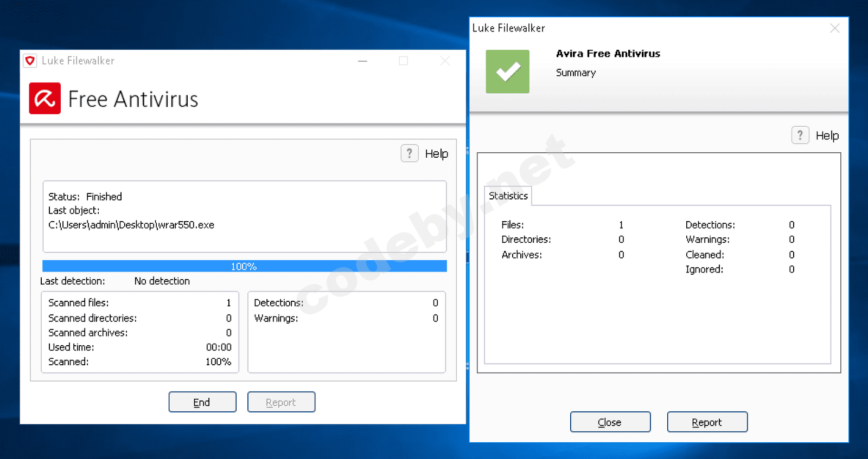Click the file path C:\Users\admin\Desktop\wrar550.exe
The height and width of the screenshot is (459, 868).
(131, 225)
